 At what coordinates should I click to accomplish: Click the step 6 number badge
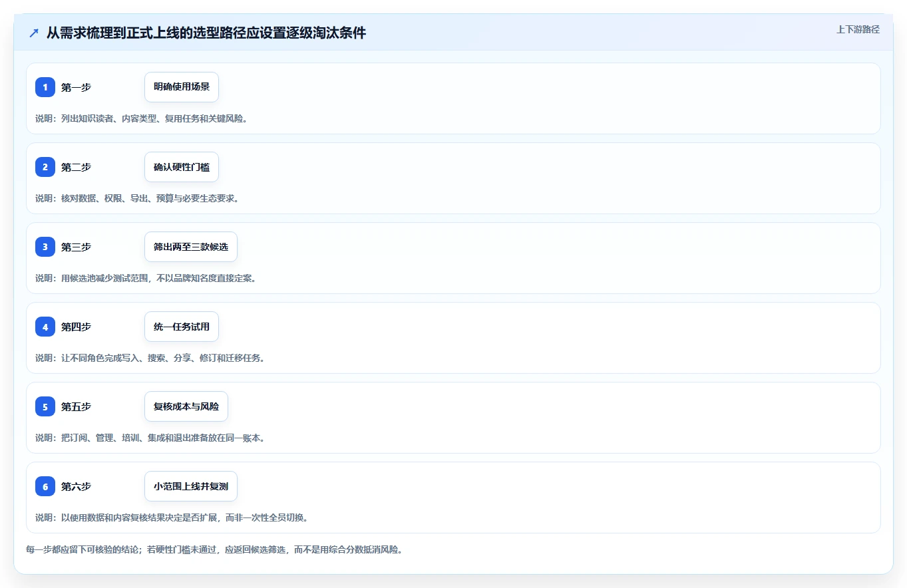(45, 486)
